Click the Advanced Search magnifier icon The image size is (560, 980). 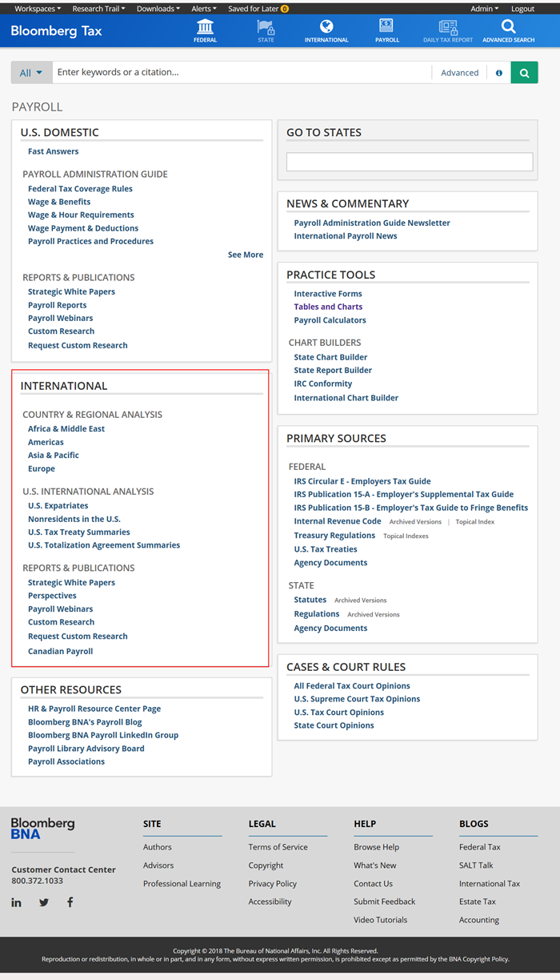[x=508, y=27]
